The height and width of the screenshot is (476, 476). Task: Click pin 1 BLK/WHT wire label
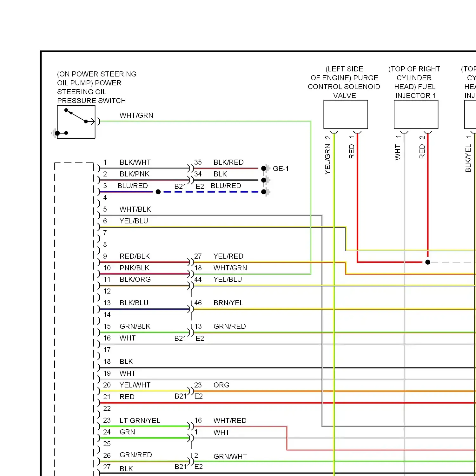pyautogui.click(x=135, y=162)
